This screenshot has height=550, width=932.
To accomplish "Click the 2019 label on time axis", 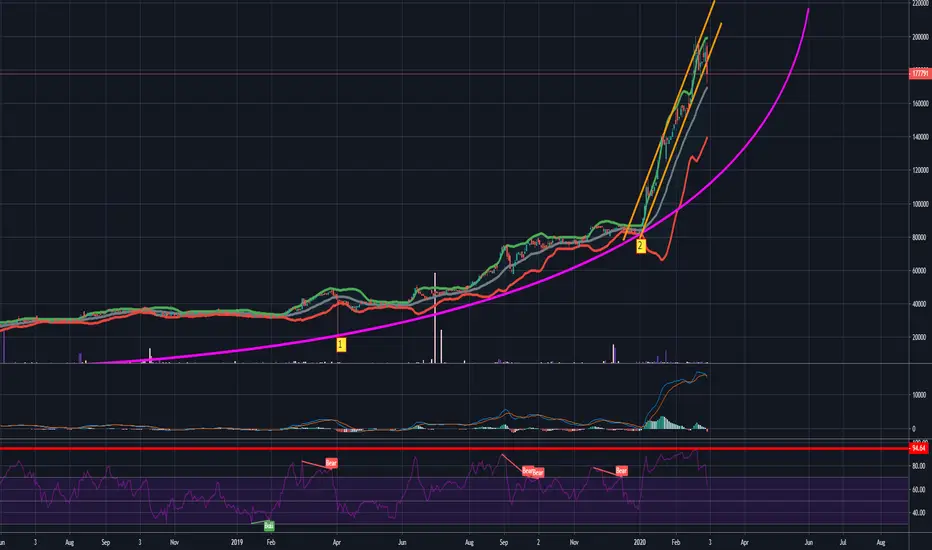I will pyautogui.click(x=237, y=542).
